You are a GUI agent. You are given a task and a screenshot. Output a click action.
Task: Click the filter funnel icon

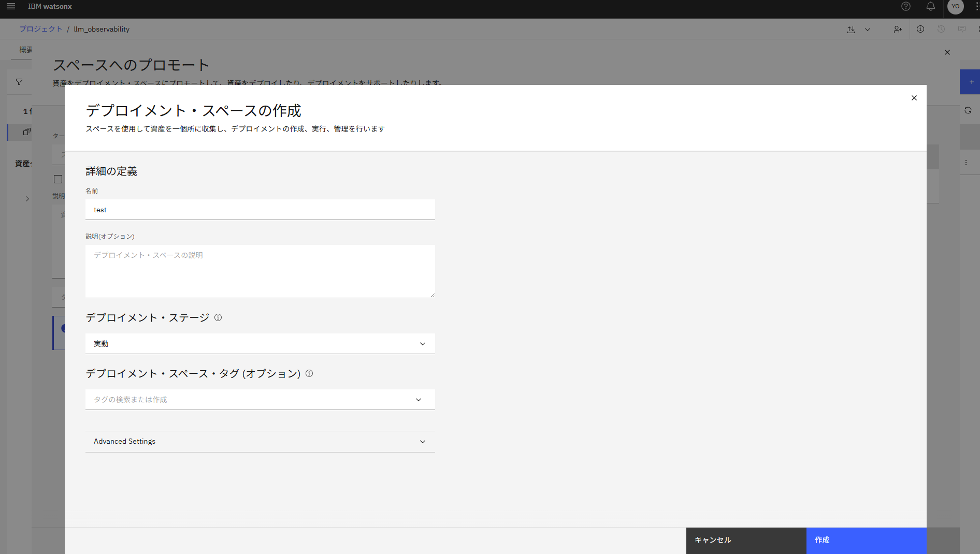(x=19, y=82)
